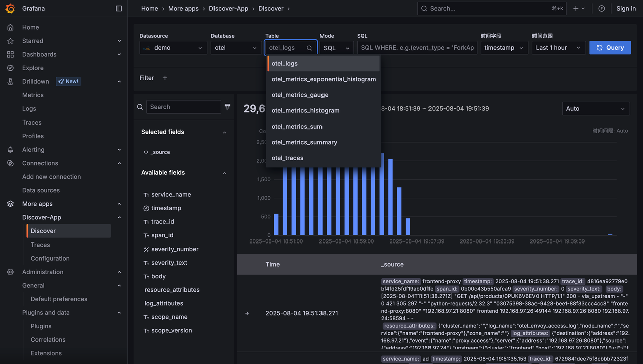Click the search icon inside Table box
This screenshot has height=364, width=643.
pos(309,48)
